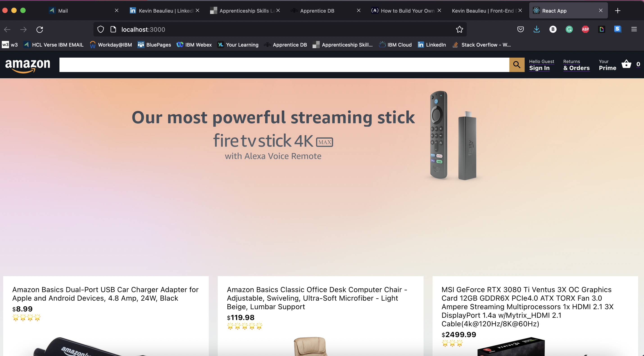
Task: Click the site information page icon
Action: (x=113, y=29)
